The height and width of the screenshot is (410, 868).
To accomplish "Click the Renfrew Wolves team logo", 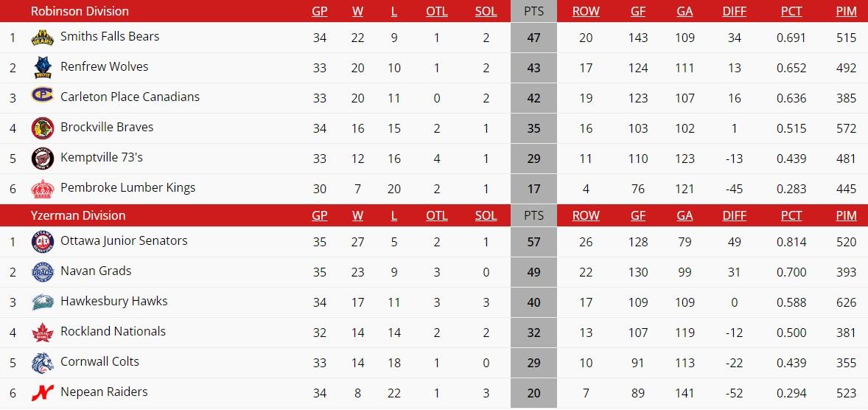I will [x=43, y=68].
